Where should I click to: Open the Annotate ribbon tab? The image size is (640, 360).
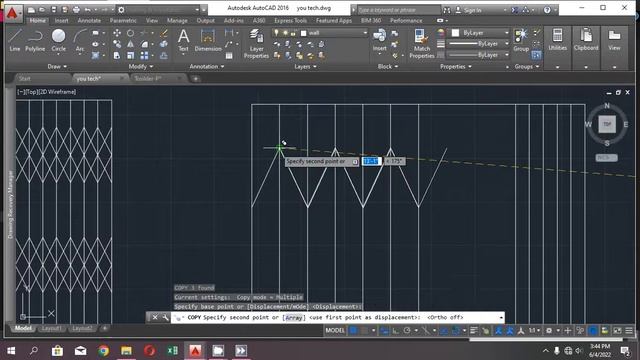[89, 20]
